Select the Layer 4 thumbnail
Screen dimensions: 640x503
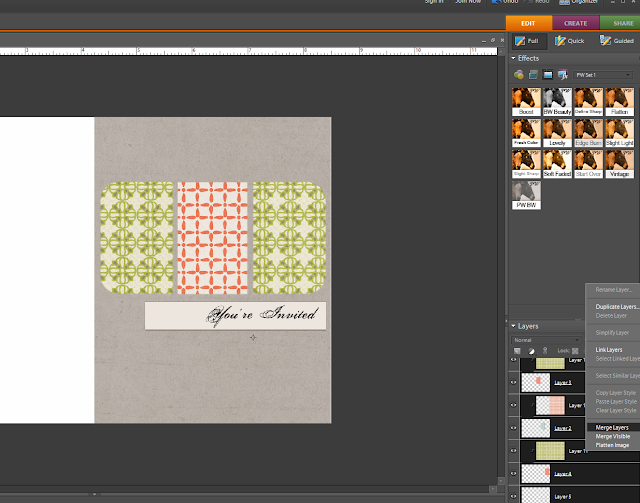[x=536, y=474]
